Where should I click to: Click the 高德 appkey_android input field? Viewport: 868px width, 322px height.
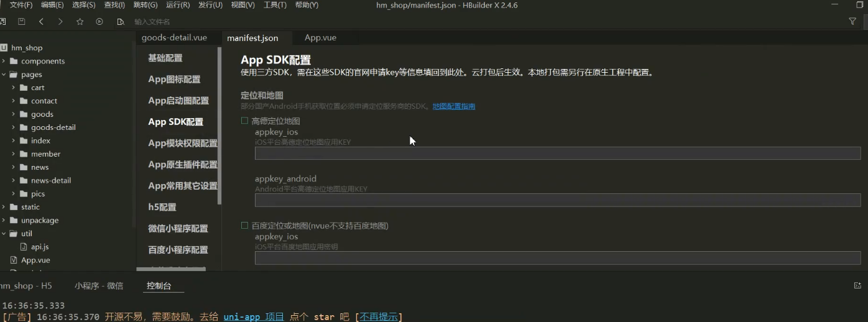(x=558, y=200)
